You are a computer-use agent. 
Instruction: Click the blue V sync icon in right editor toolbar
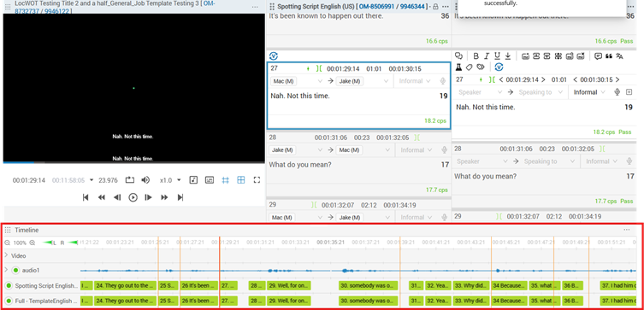click(x=499, y=67)
